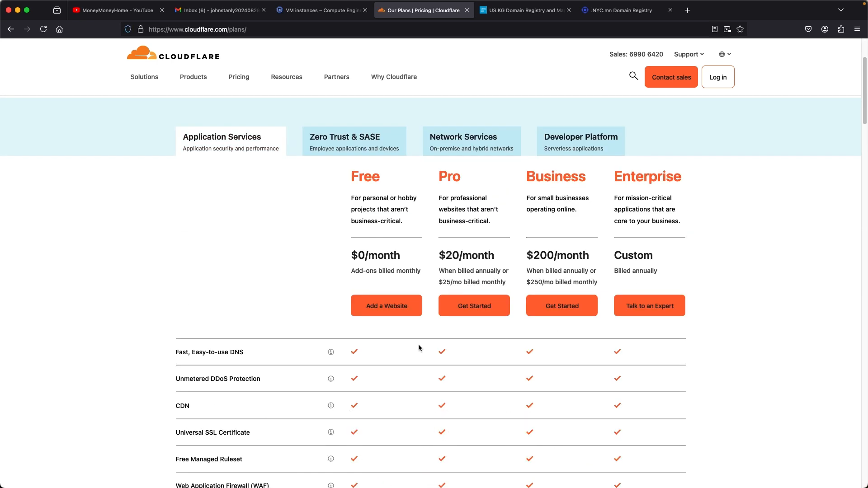The width and height of the screenshot is (868, 488).
Task: Click the tracking protection shield icon
Action: pos(128,29)
